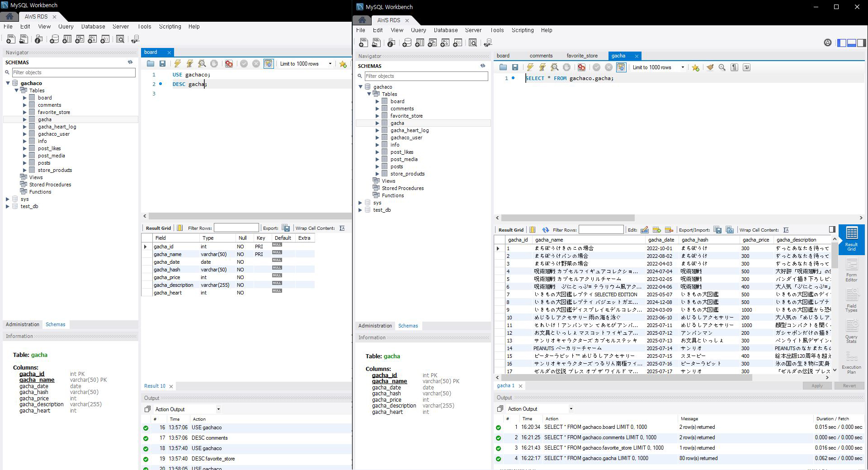Click Explain query magnifier icon in right editor

[554, 67]
